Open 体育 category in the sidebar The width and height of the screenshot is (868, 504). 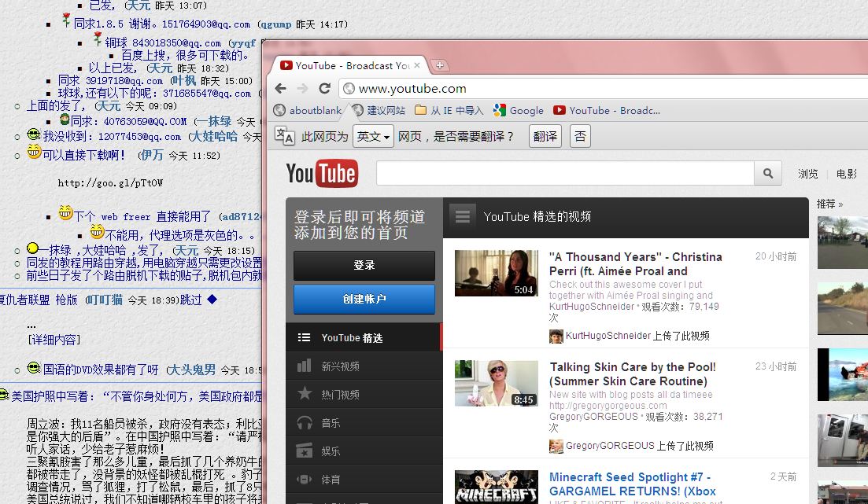tap(364, 479)
